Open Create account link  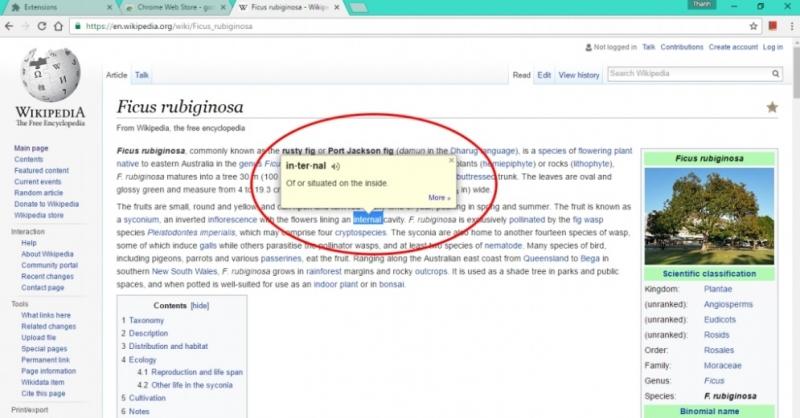733,47
